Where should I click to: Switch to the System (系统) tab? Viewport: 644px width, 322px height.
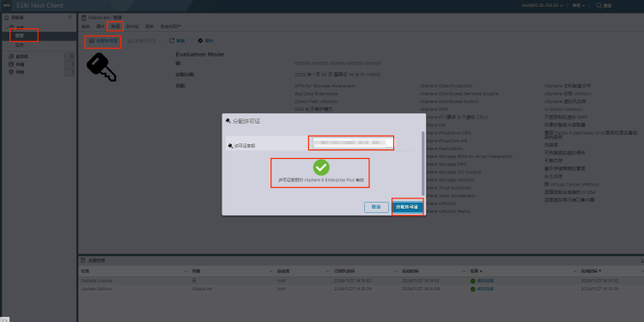coord(85,27)
